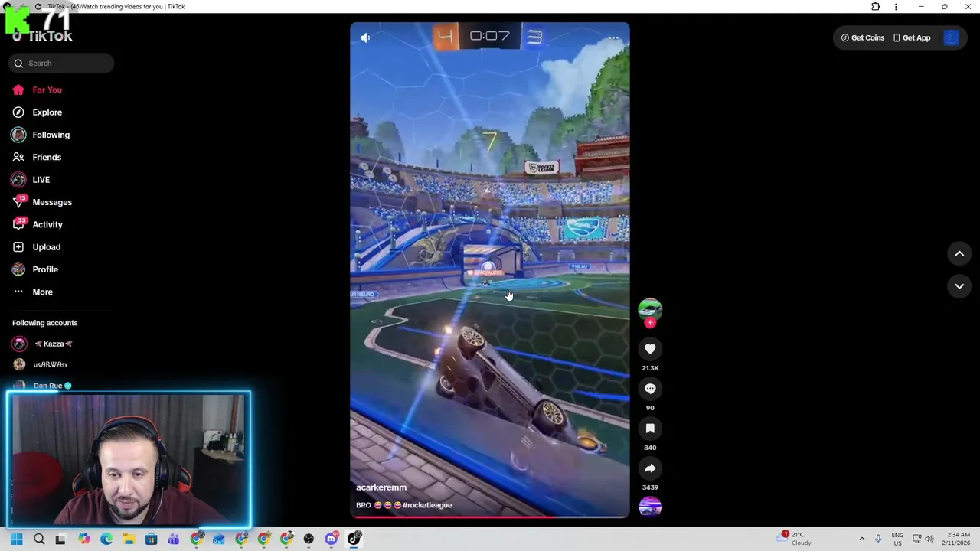Screen dimensions: 980x551
Task: Open the For You feed
Action: coord(47,90)
